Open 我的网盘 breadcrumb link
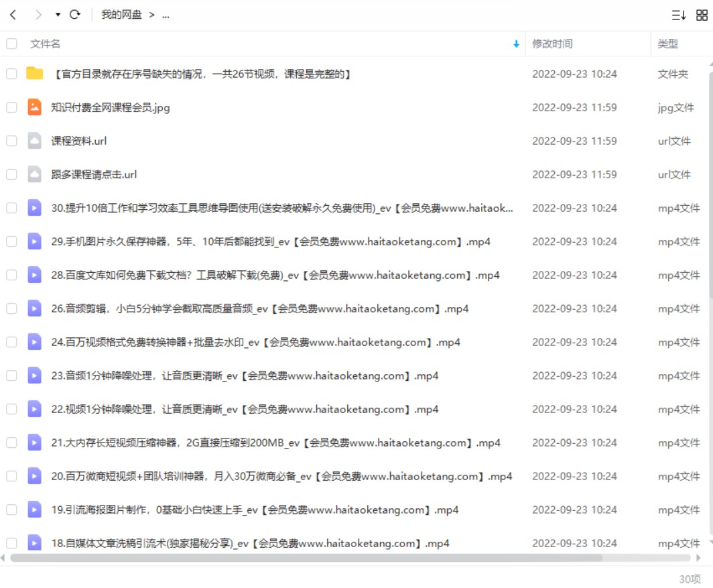713x588 pixels. click(121, 15)
